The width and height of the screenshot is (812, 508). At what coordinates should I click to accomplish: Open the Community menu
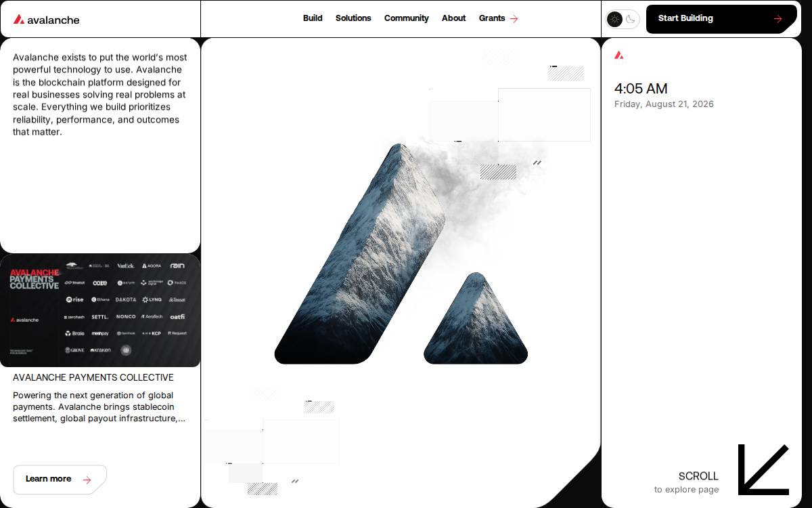406,18
